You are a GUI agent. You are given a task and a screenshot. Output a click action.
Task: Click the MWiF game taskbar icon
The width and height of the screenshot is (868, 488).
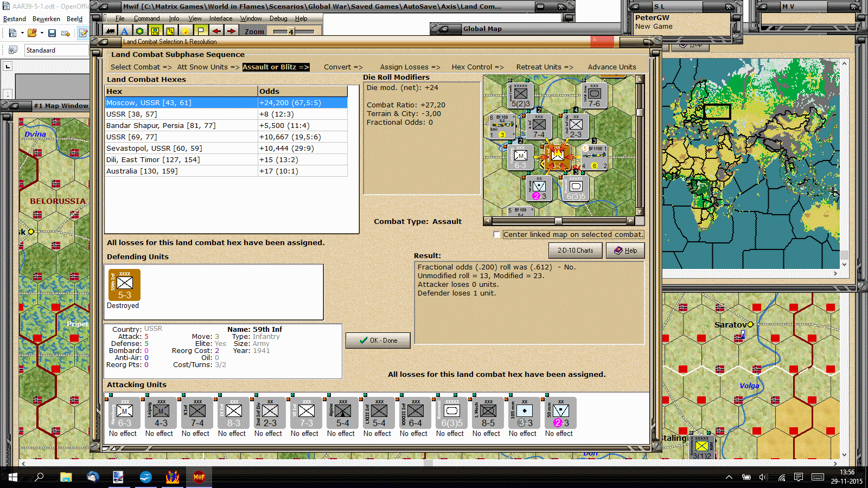click(199, 477)
